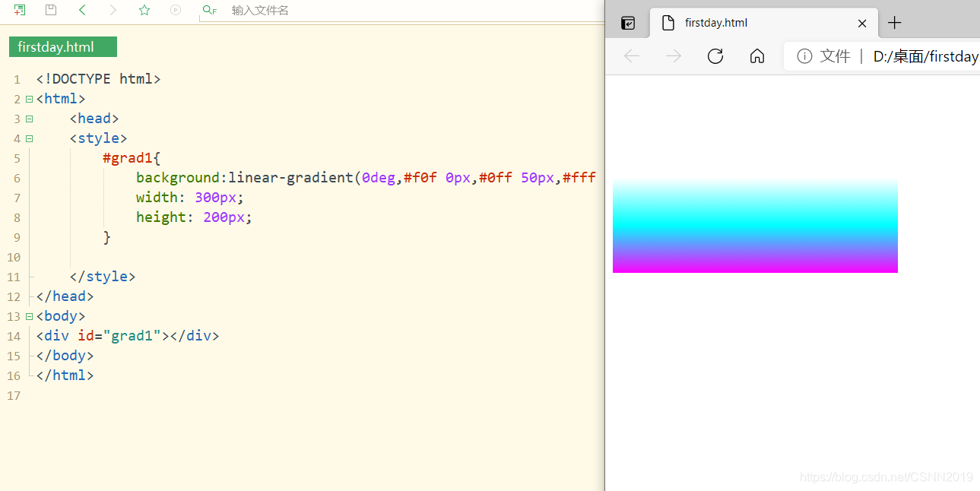The width and height of the screenshot is (980, 491).
Task: Open a new browser tab with plus
Action: (895, 23)
